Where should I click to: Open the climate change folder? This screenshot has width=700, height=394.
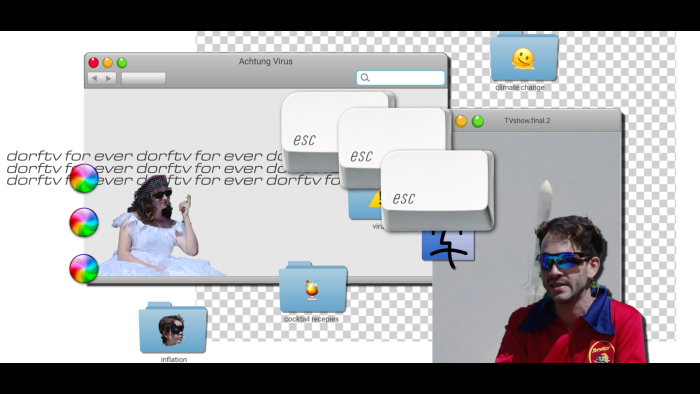pyautogui.click(x=524, y=57)
